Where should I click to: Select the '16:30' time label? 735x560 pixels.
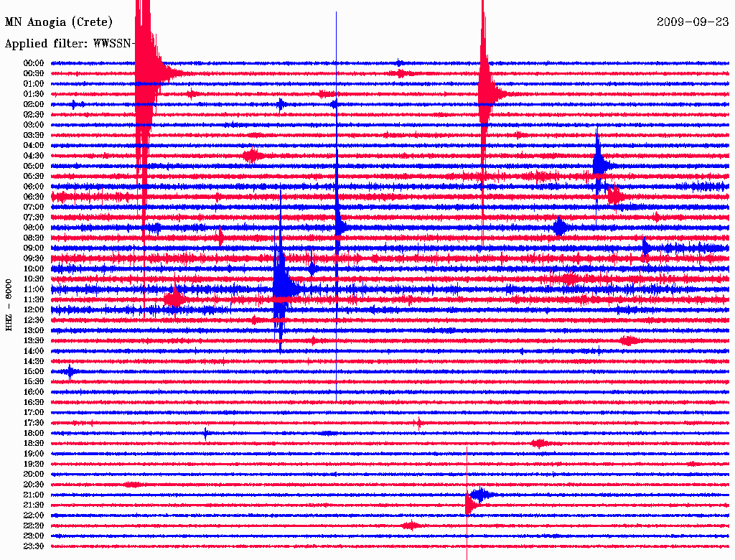coord(34,403)
